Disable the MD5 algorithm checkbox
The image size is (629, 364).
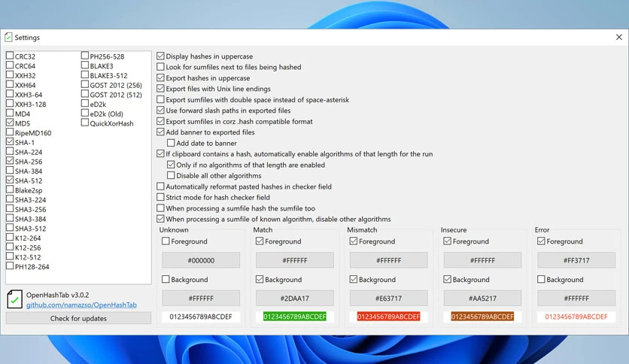click(x=10, y=123)
